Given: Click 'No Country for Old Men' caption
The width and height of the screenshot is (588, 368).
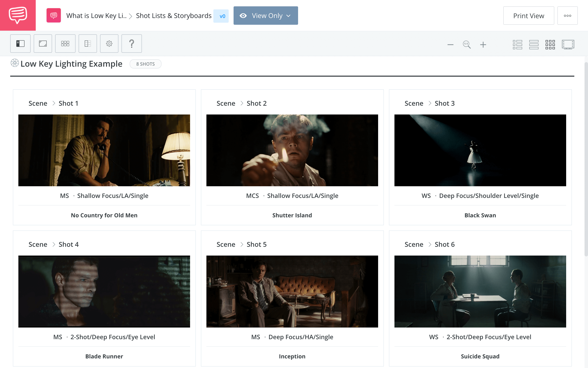Looking at the screenshot, I should (x=104, y=215).
